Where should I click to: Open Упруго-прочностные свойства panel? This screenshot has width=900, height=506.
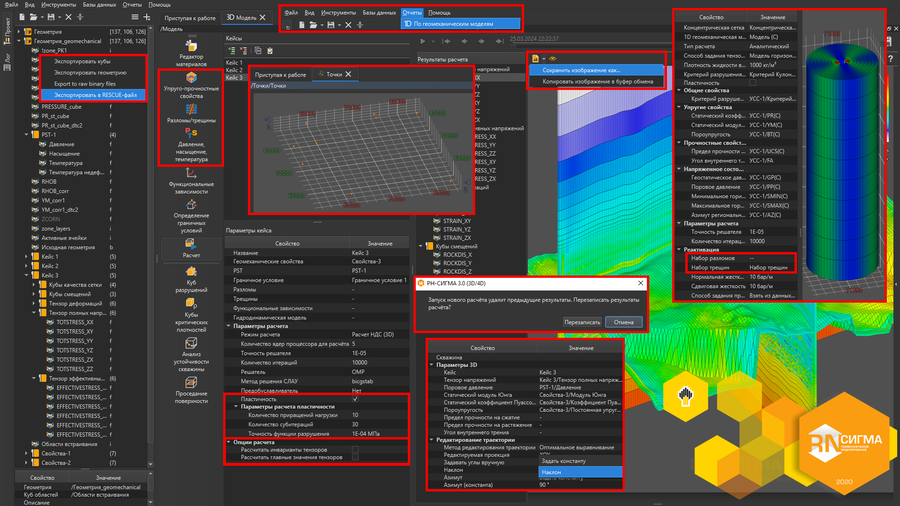coord(191,79)
